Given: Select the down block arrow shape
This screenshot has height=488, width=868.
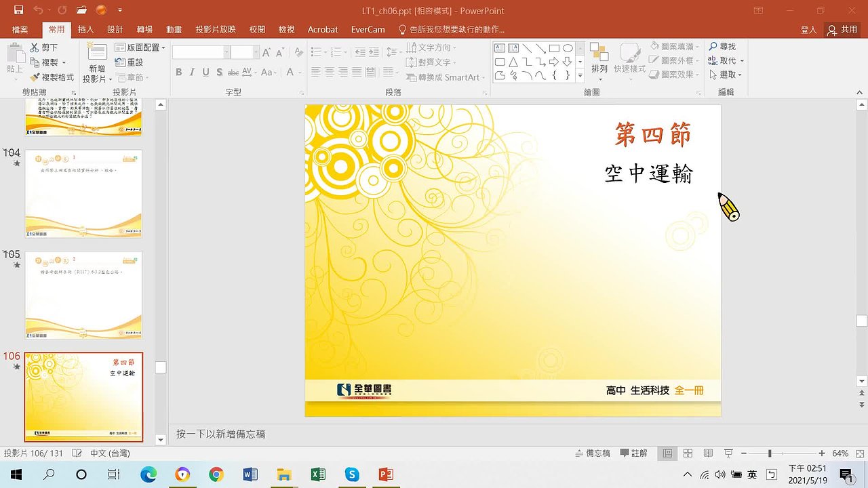Looking at the screenshot, I should [x=568, y=62].
